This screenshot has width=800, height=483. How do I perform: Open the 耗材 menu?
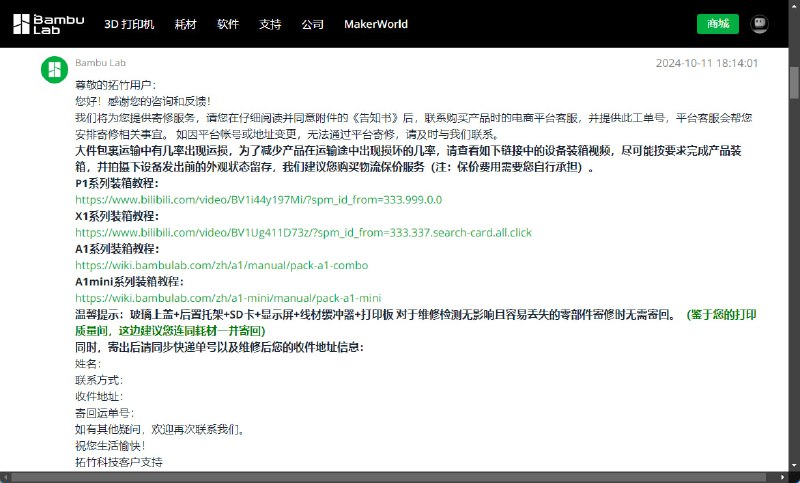click(185, 24)
